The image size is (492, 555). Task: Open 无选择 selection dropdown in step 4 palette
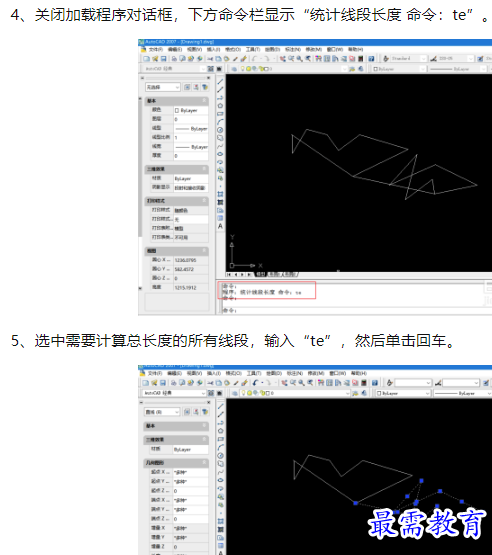point(163,87)
